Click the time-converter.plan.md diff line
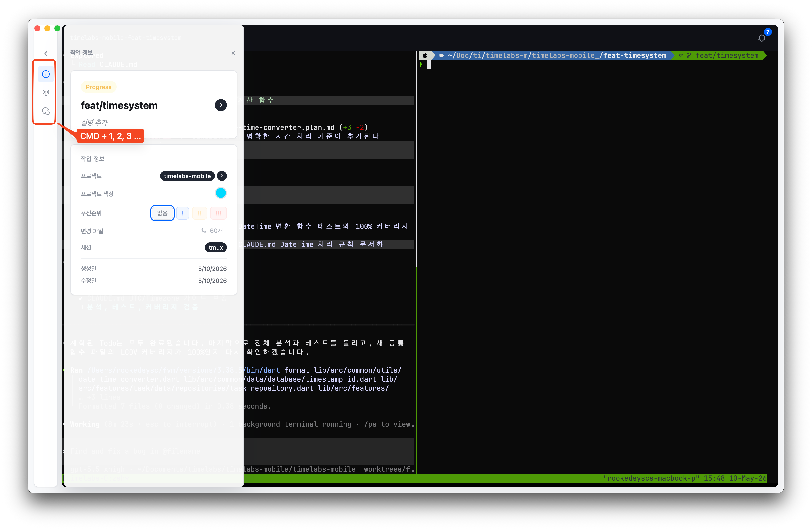Viewport: 812px width, 530px height. click(305, 127)
